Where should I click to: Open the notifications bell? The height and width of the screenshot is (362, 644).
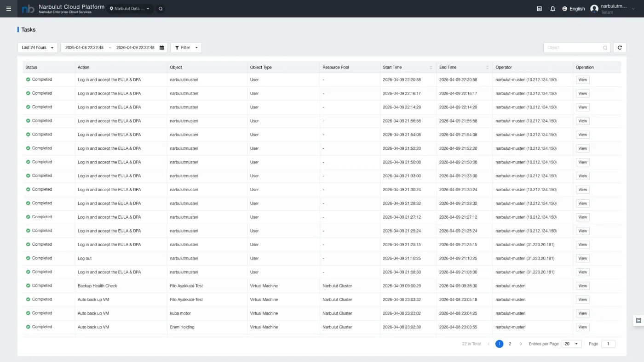pyautogui.click(x=552, y=9)
